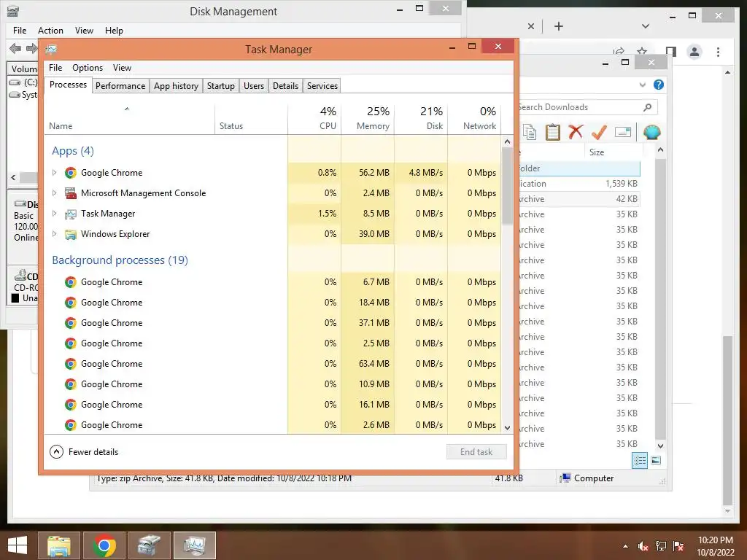Open the Details tab

pos(285,86)
